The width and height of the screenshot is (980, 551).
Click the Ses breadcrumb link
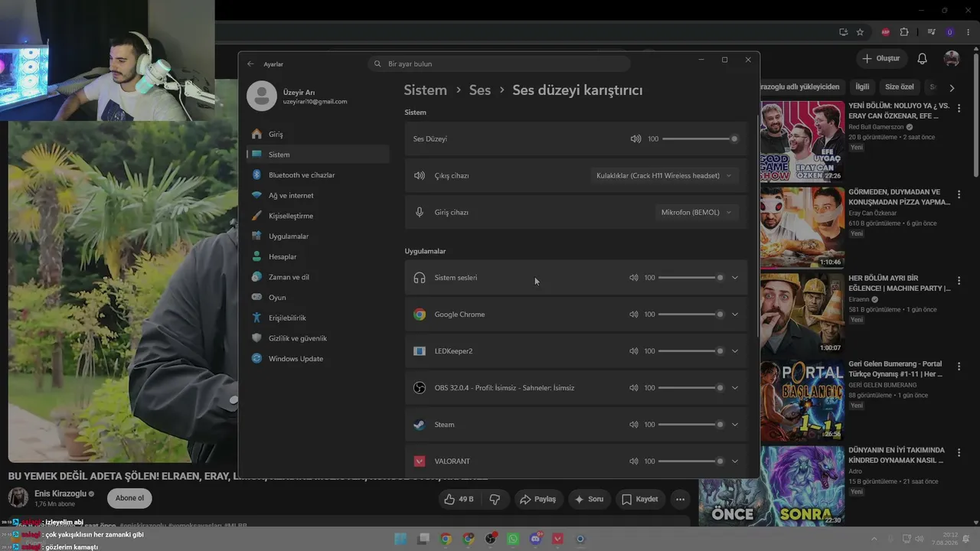tap(480, 90)
